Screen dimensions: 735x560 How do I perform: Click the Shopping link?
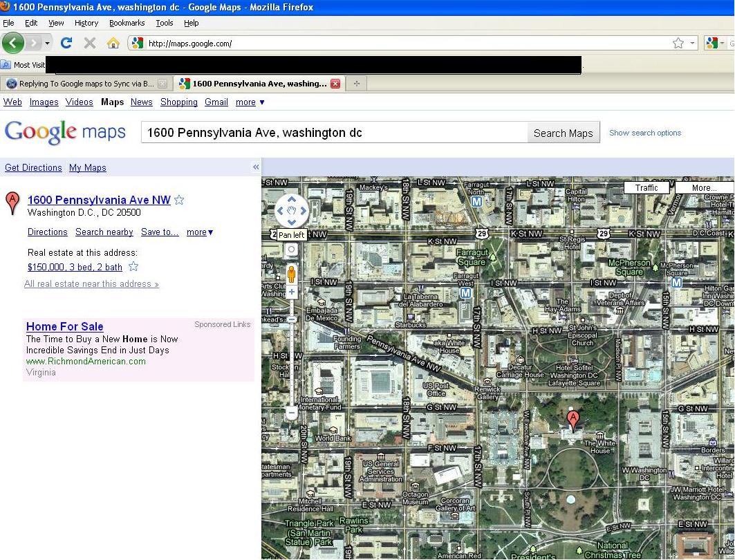click(179, 102)
